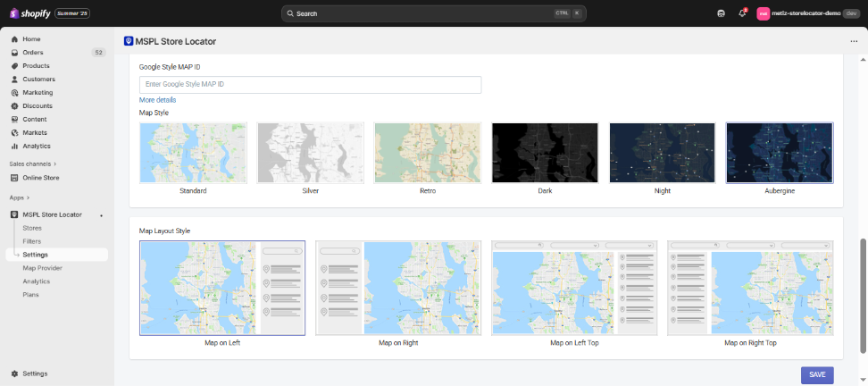Select Map on Right Top layout
868x386 pixels.
[x=750, y=288]
